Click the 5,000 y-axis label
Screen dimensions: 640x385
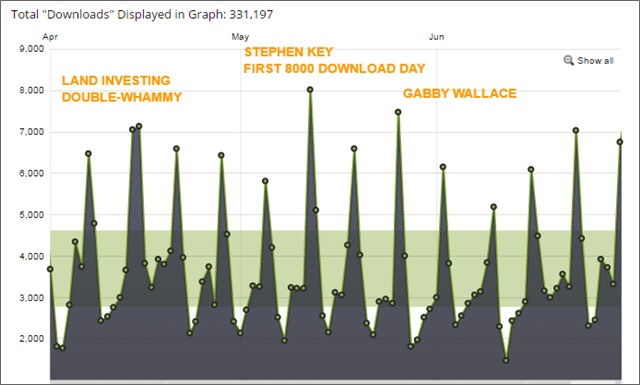point(31,215)
